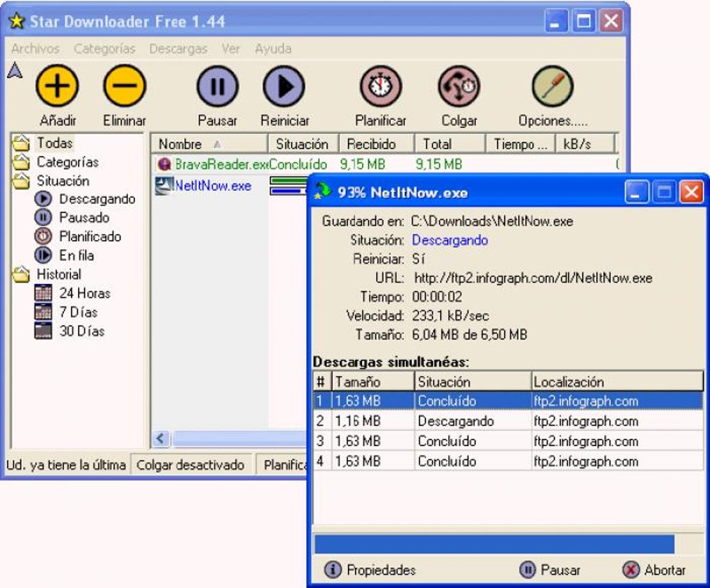Select 24 Horas history item

click(85, 293)
